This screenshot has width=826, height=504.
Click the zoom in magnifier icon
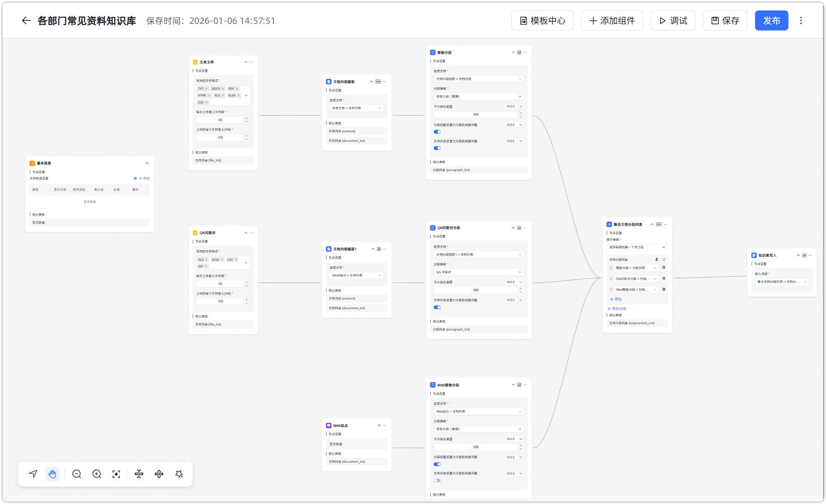tap(96, 474)
